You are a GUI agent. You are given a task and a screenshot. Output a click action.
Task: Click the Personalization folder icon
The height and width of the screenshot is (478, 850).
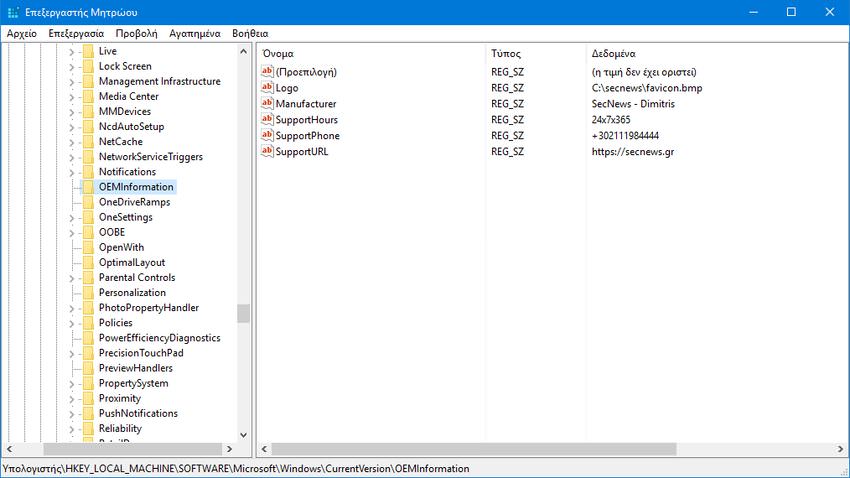pos(88,293)
